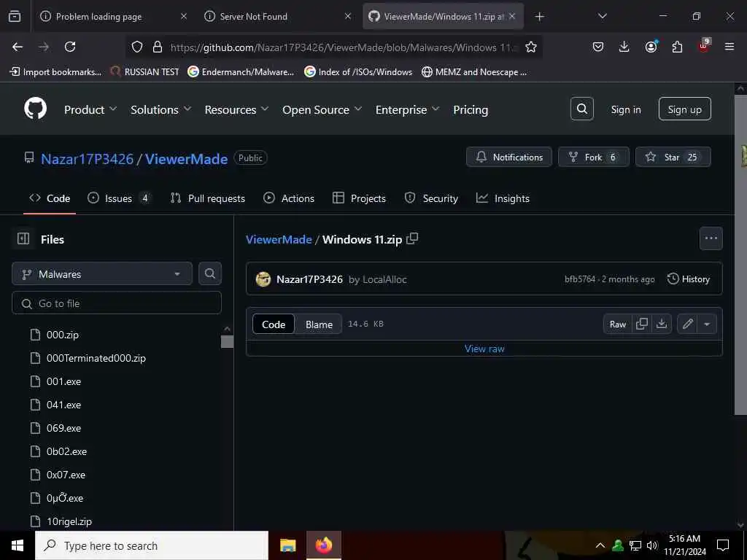Screen dimensions: 747x560
Task: Expand the Resources dropdown menu
Action: click(x=236, y=109)
